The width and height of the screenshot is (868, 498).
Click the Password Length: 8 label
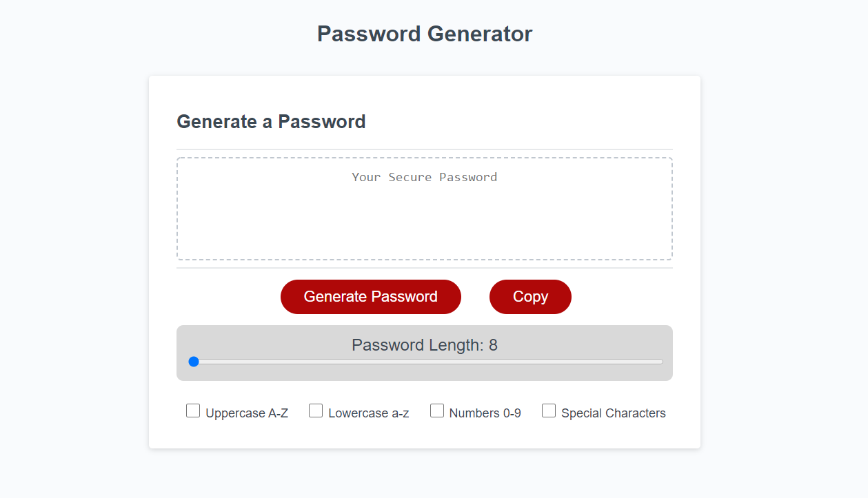click(x=424, y=344)
